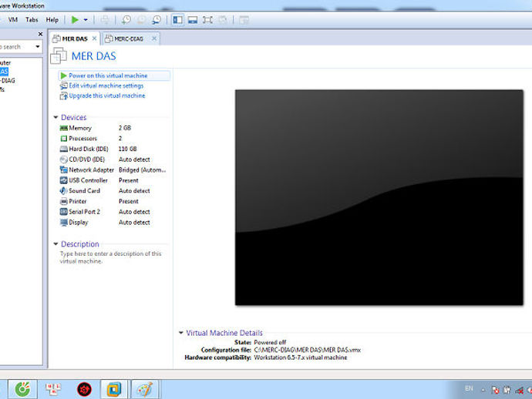532x399 pixels.
Task: Click Power on this virtual machine
Action: (108, 75)
